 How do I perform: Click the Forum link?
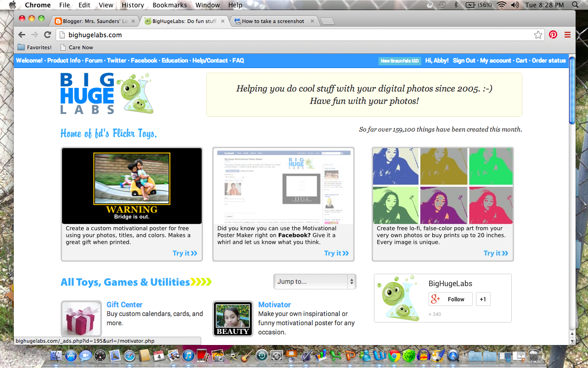pos(94,60)
